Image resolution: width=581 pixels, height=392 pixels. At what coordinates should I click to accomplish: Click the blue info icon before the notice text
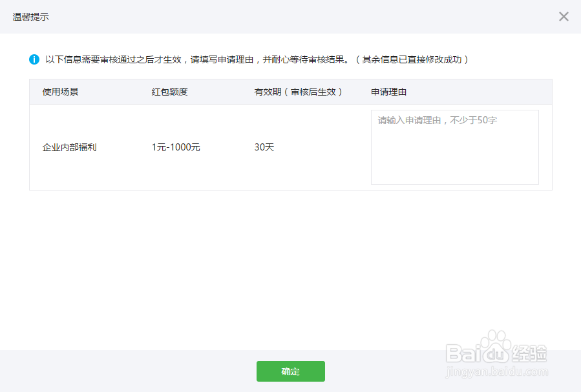34,59
